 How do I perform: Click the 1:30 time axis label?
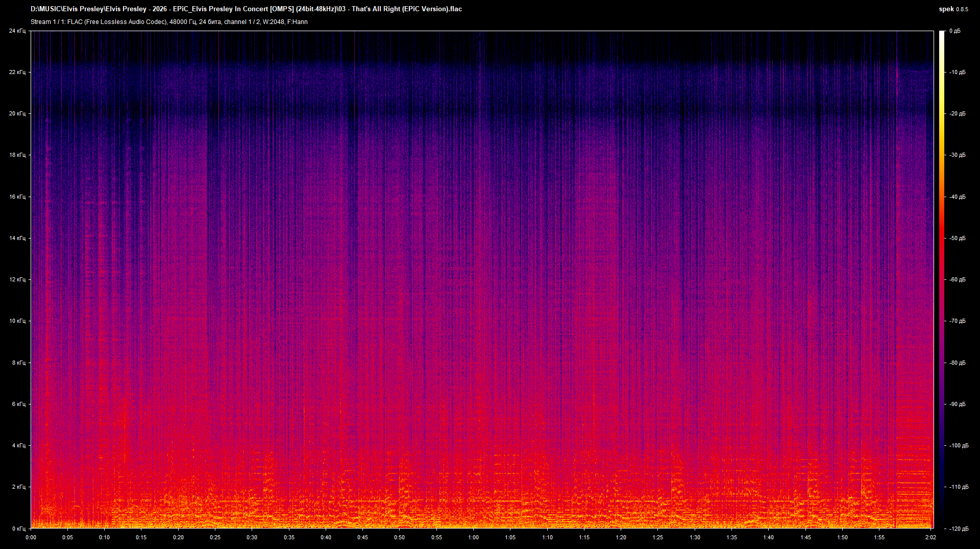(695, 537)
